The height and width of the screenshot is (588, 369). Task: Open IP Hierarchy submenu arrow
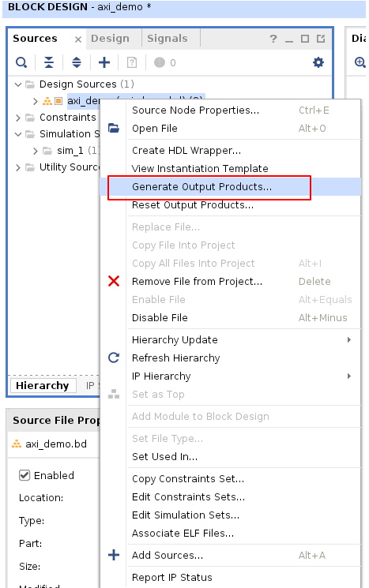pos(349,376)
